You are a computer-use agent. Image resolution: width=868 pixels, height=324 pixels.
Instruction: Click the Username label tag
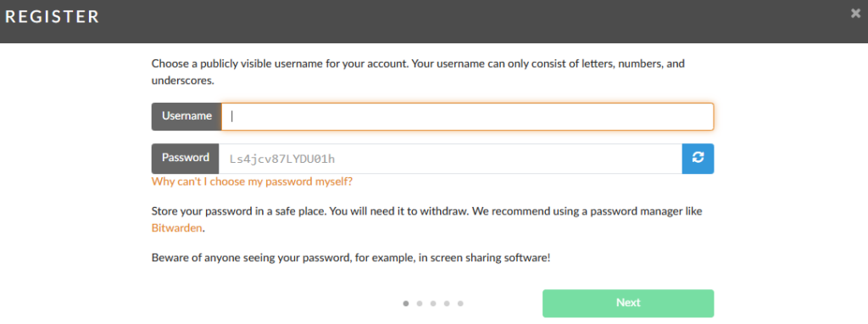(x=186, y=116)
